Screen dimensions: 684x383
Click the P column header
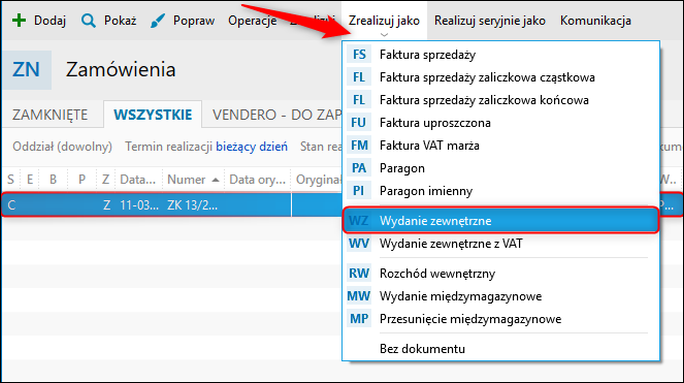(82, 179)
